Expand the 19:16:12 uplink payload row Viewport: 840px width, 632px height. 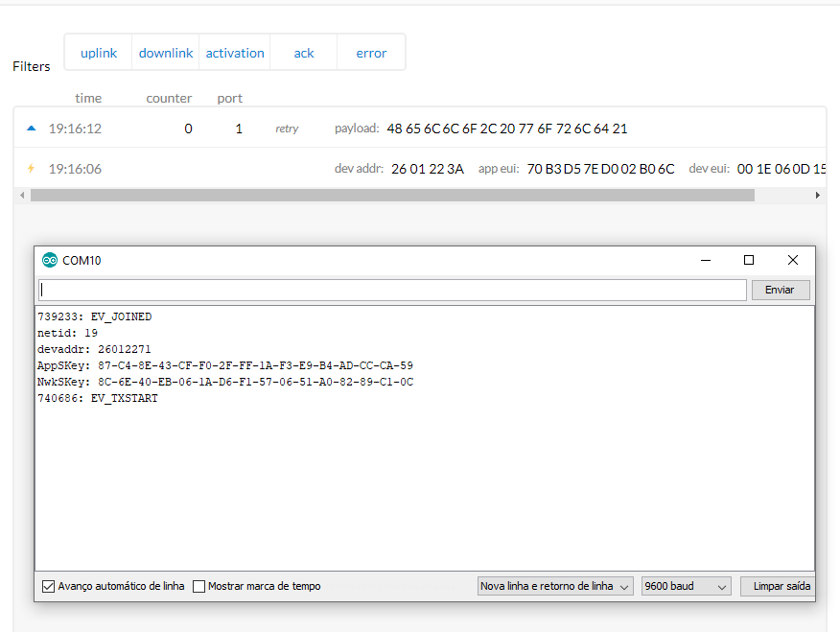tap(420, 128)
